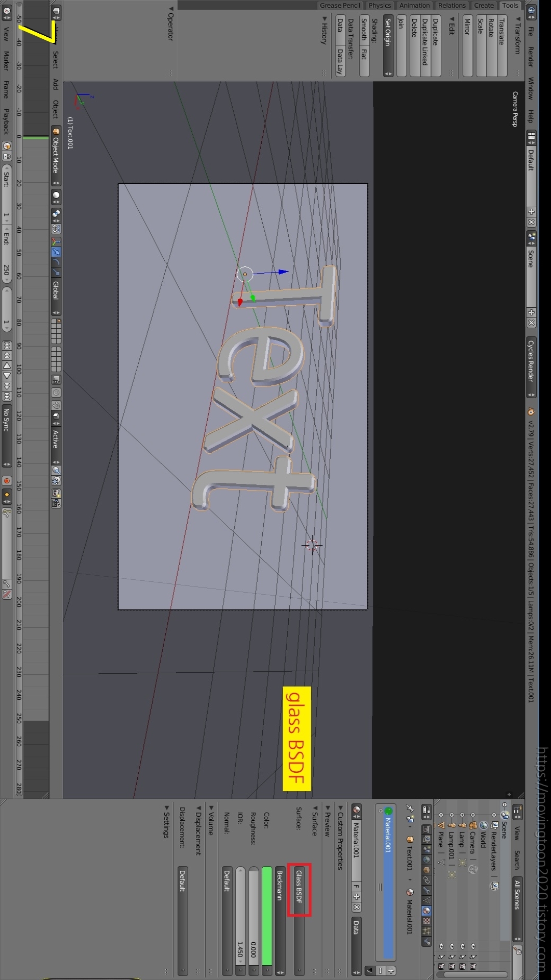
Task: Toggle the Plane visibility eye in outliner
Action: point(441,946)
